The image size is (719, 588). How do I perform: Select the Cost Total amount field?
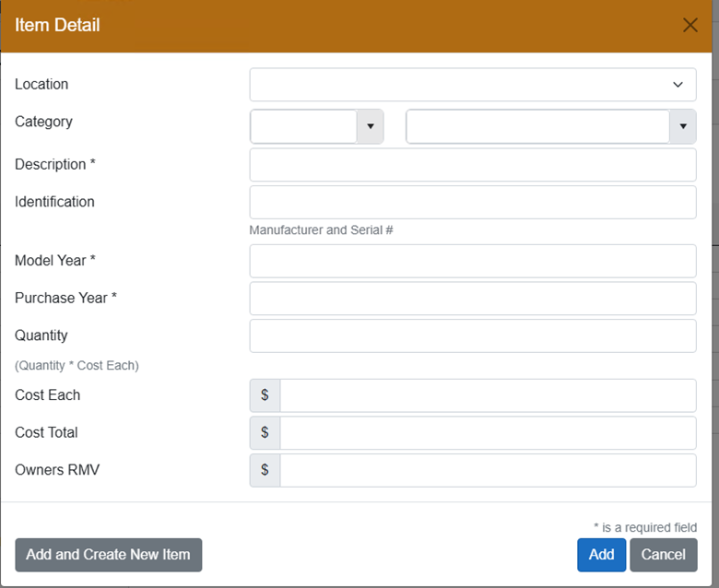[488, 433]
